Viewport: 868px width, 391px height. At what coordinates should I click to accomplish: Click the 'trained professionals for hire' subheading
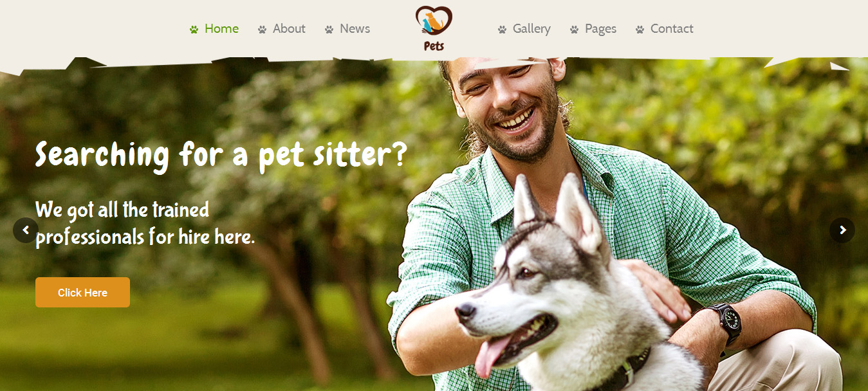click(x=145, y=224)
